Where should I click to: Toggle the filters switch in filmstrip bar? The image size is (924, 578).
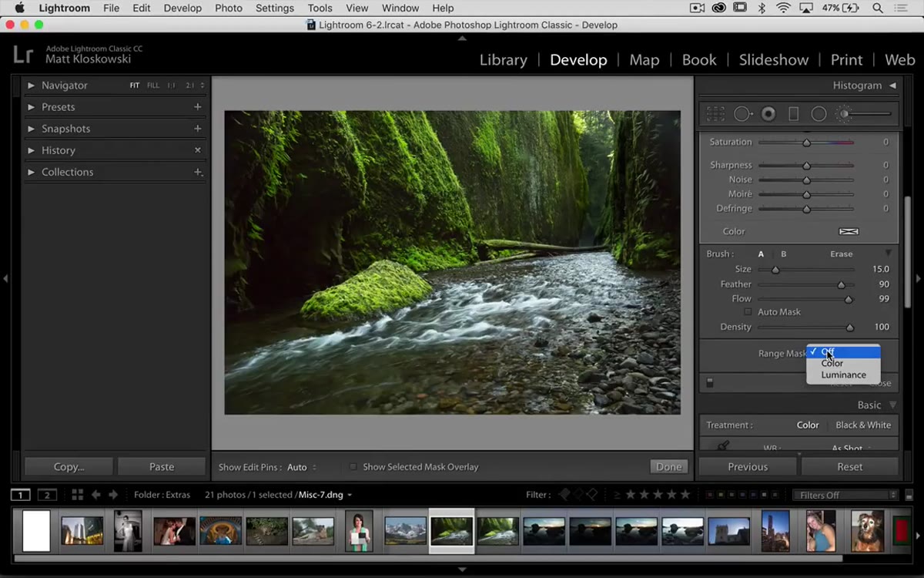909,496
